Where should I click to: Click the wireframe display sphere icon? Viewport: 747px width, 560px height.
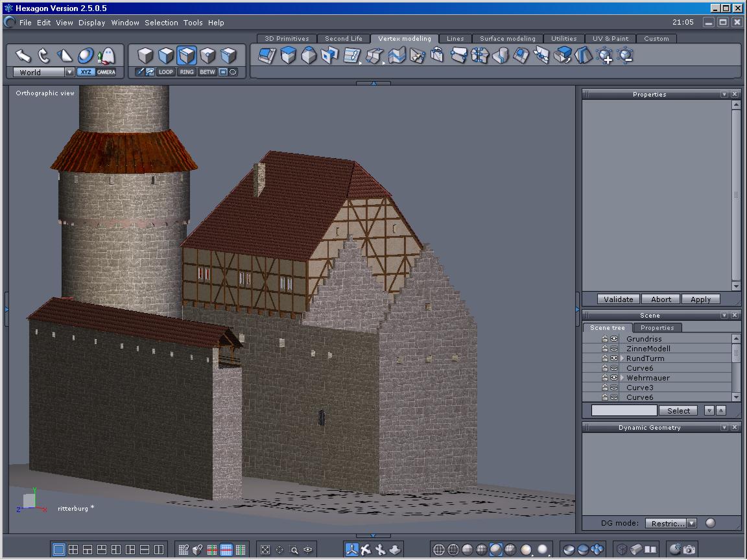pyautogui.click(x=439, y=550)
